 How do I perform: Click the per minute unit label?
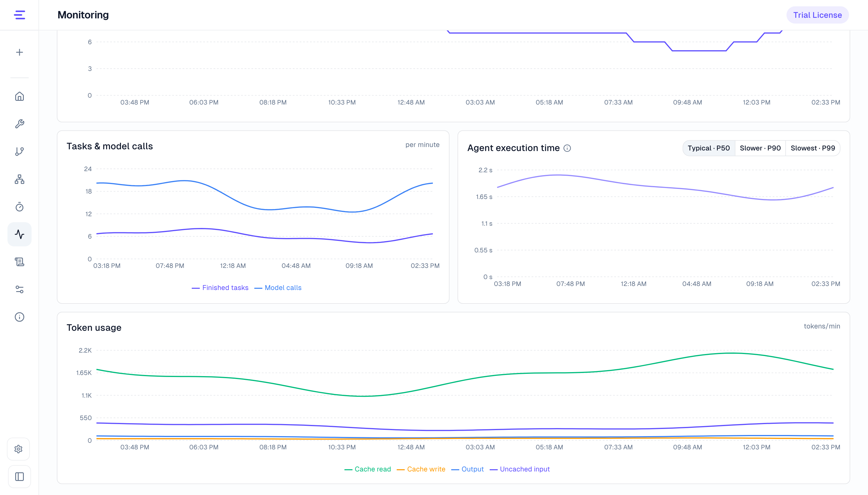coord(423,145)
